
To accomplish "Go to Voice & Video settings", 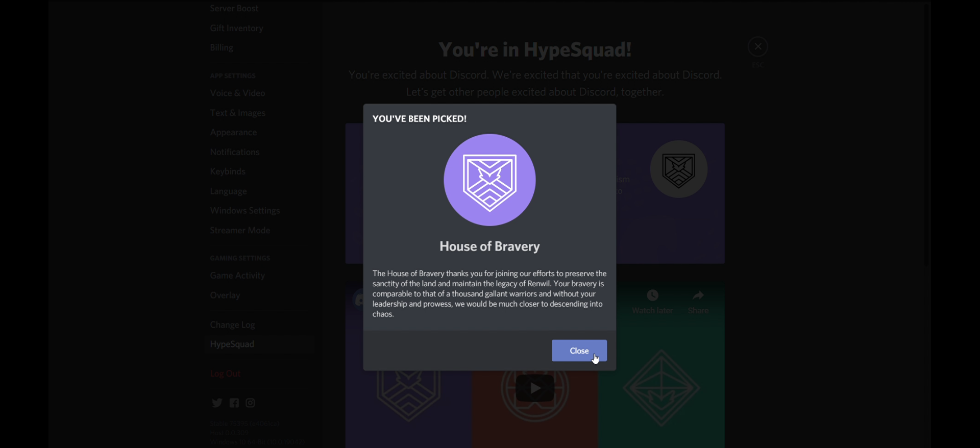I will 237,93.
